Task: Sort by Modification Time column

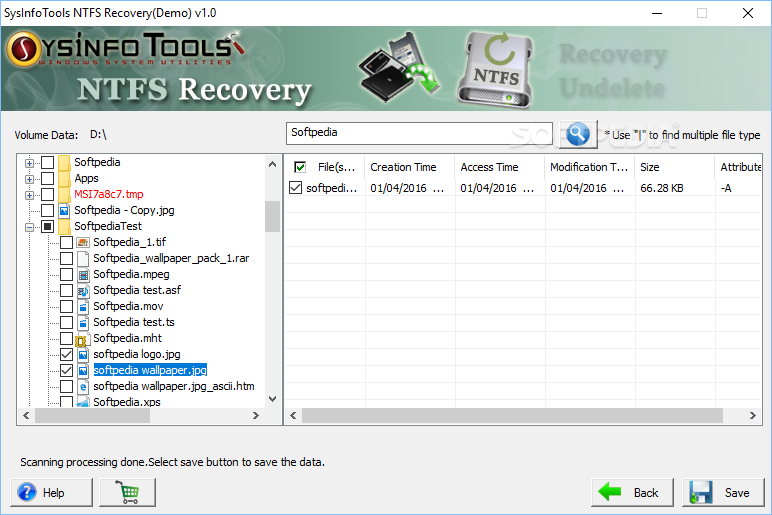Action: coord(590,167)
